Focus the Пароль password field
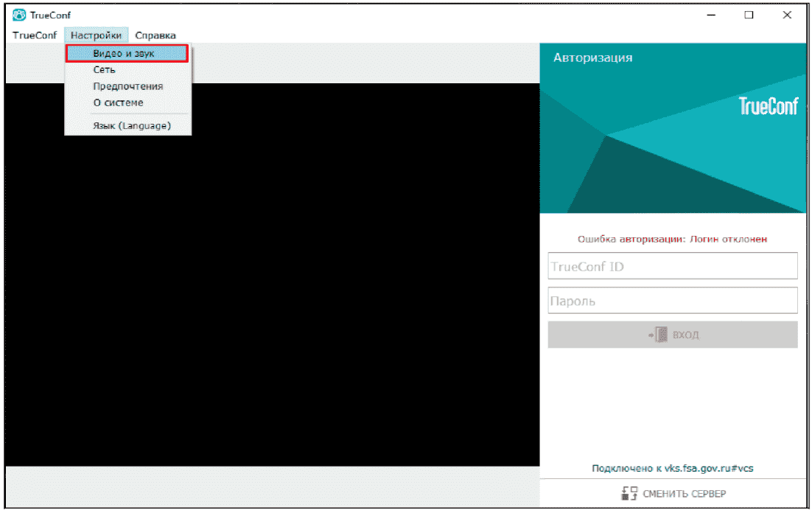 [x=673, y=300]
